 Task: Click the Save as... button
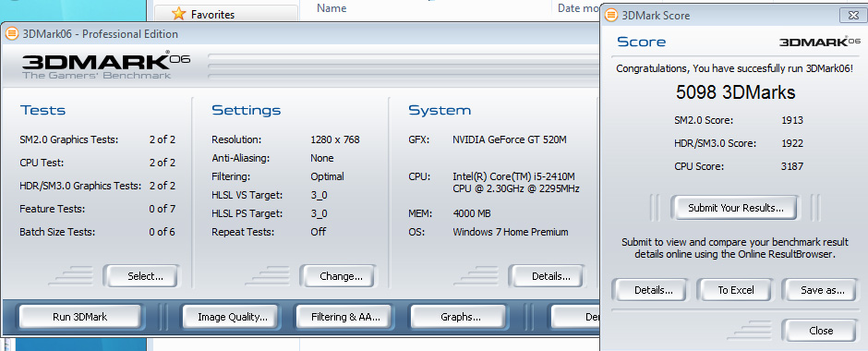[x=820, y=289]
